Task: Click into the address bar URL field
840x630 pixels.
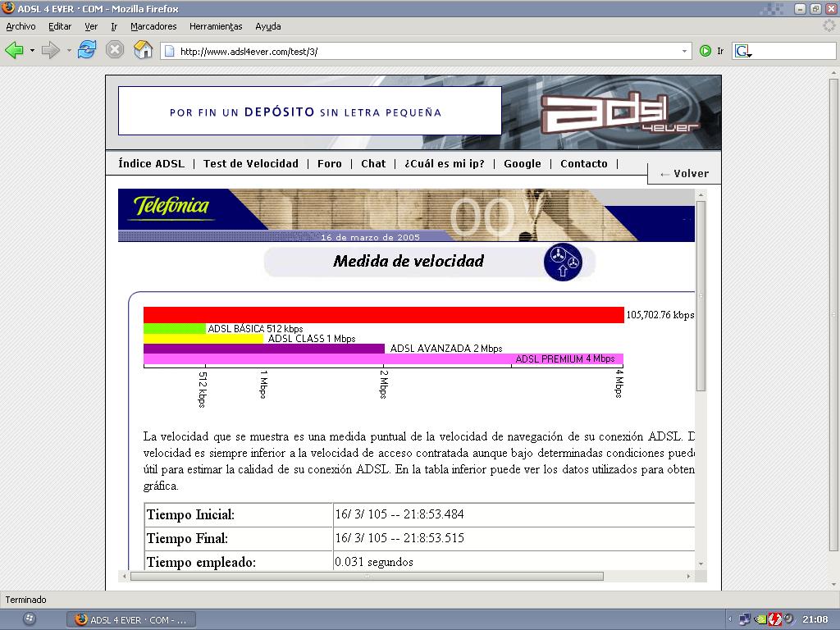Action: coord(427,52)
